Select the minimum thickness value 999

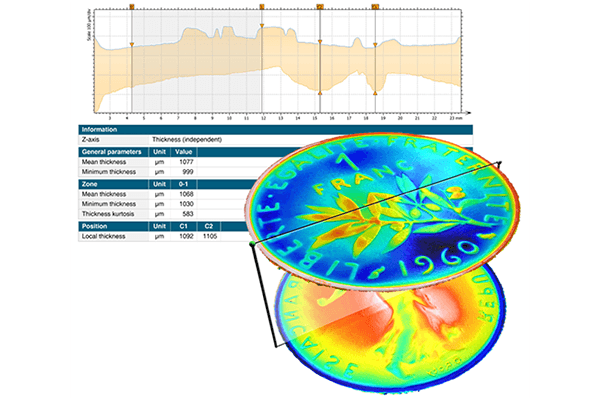pyautogui.click(x=188, y=172)
